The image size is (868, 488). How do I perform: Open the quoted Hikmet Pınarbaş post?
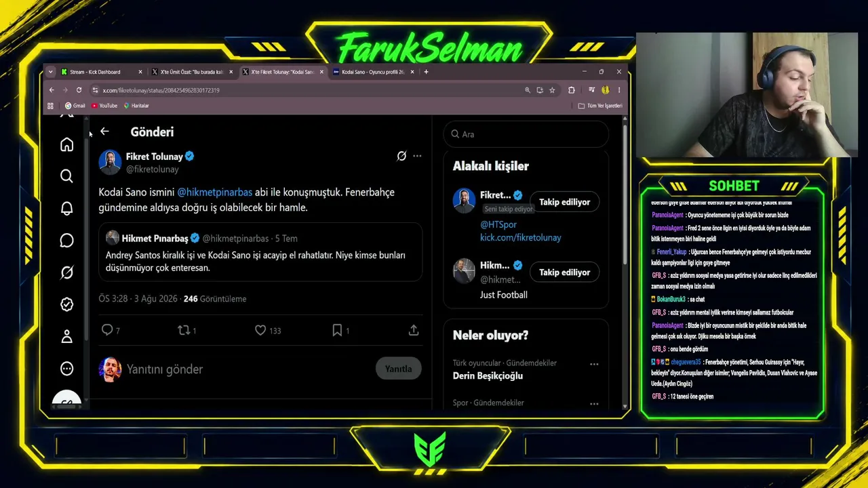click(x=260, y=252)
